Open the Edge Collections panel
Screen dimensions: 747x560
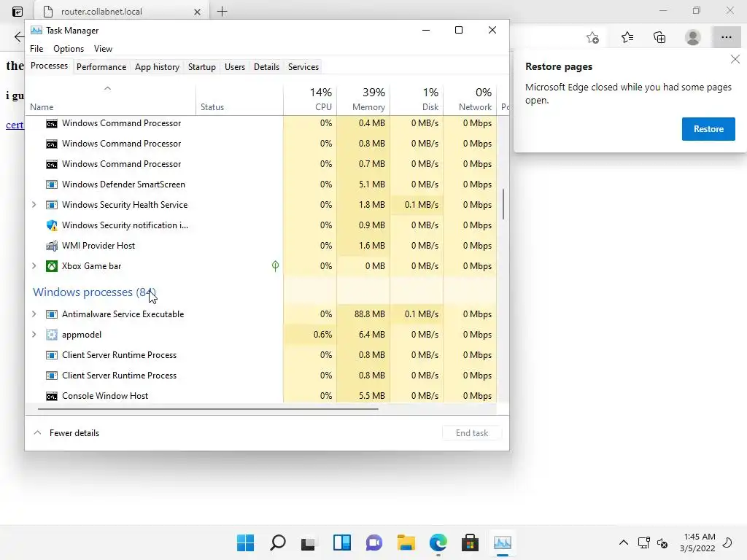[x=659, y=37]
